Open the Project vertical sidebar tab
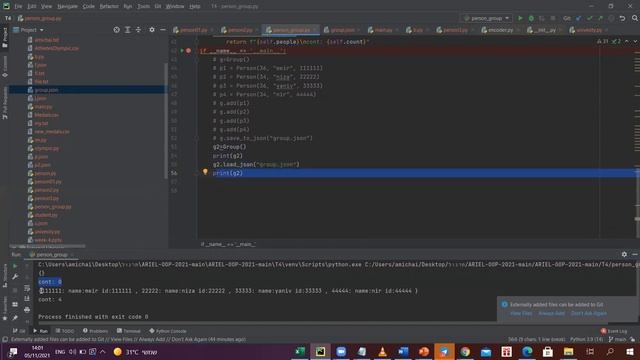The height and width of the screenshot is (360, 640). click(x=4, y=37)
